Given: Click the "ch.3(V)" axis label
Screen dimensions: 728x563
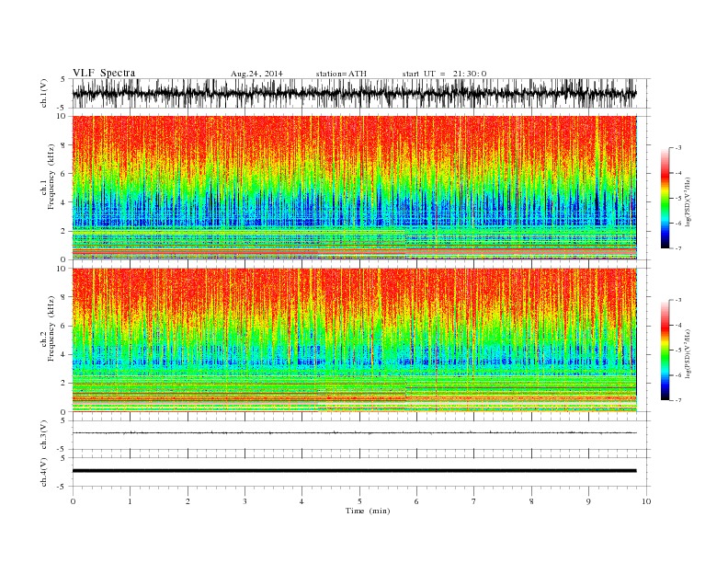Looking at the screenshot, I should point(44,435).
